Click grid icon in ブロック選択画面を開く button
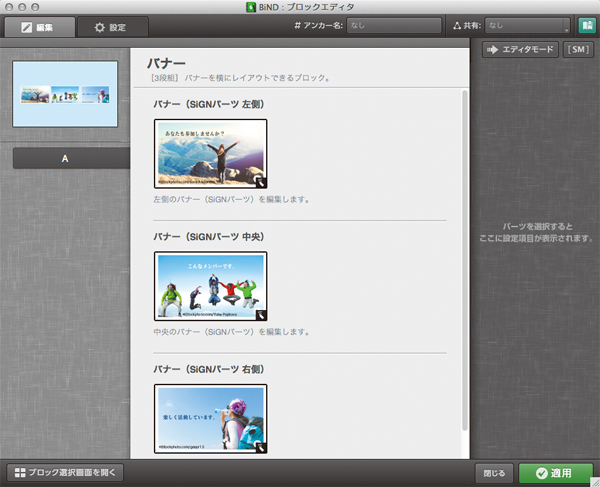This screenshot has height=487, width=600. [18, 472]
